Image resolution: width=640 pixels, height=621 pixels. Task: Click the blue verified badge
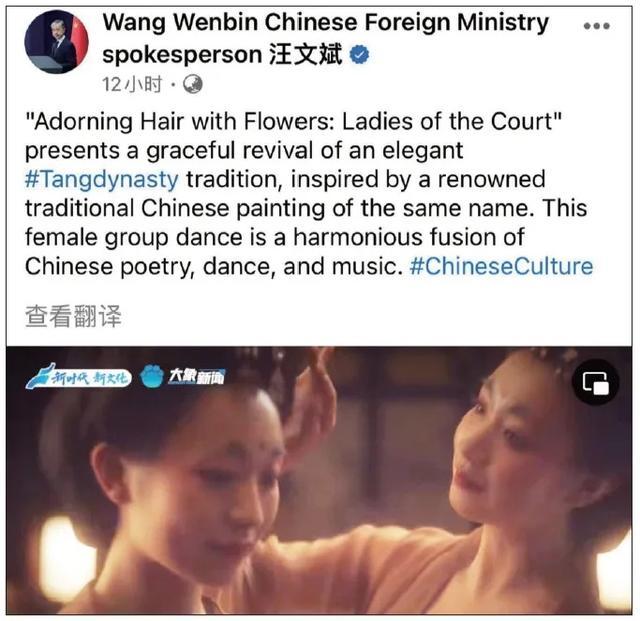[359, 55]
